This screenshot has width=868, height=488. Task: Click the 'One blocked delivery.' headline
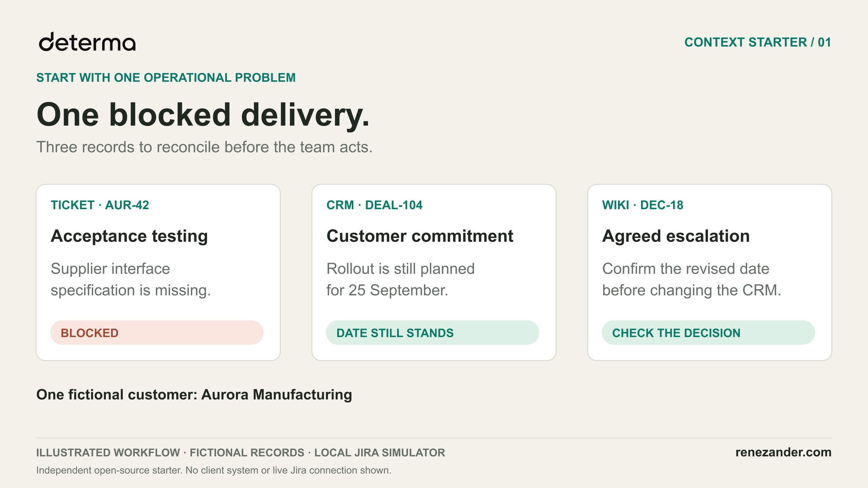[x=203, y=115]
